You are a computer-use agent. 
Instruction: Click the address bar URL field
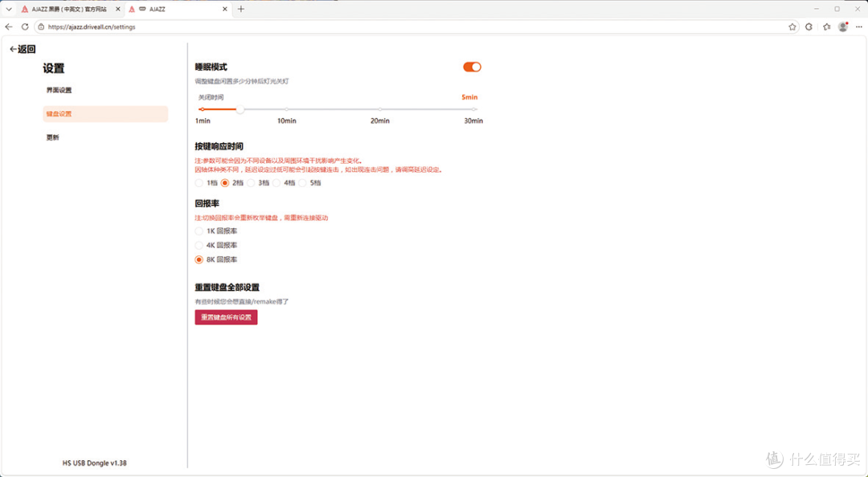click(416, 26)
